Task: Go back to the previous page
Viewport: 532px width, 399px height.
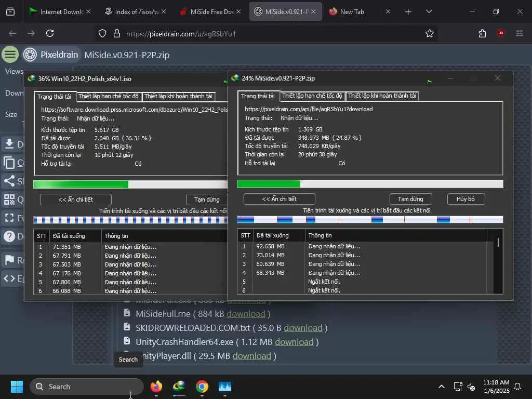Action: point(12,33)
